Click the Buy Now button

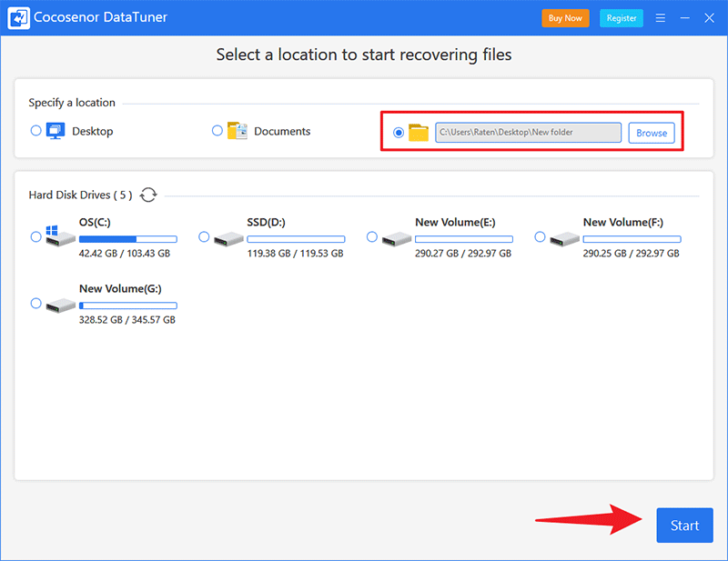coord(565,18)
